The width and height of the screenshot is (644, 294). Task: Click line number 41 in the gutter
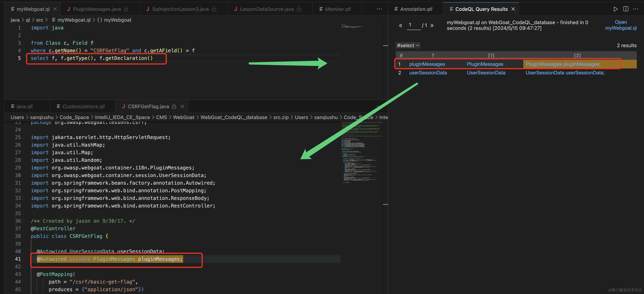[x=18, y=259]
